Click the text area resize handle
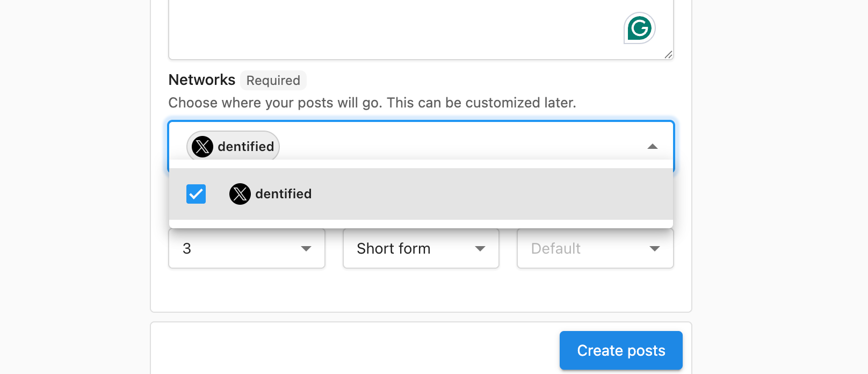 pos(668,54)
